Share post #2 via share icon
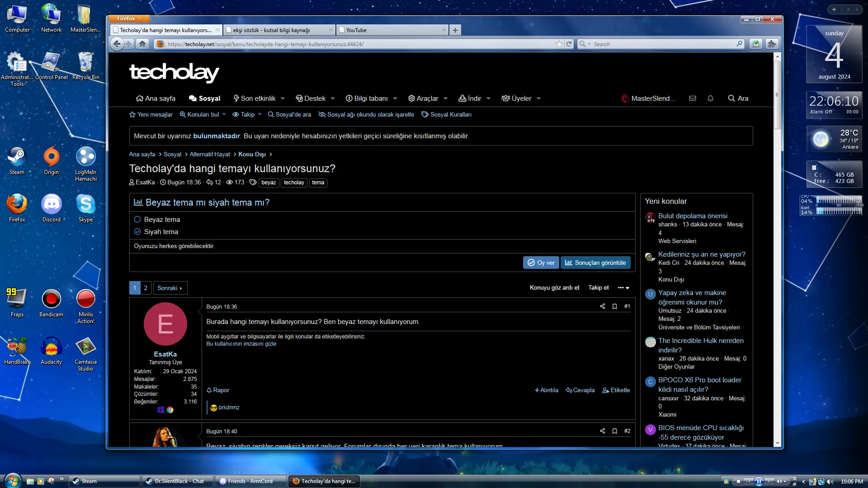 coord(602,431)
